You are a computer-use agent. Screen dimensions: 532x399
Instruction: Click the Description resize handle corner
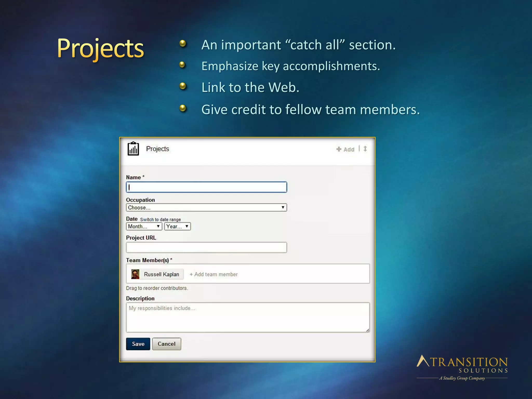tap(368, 330)
